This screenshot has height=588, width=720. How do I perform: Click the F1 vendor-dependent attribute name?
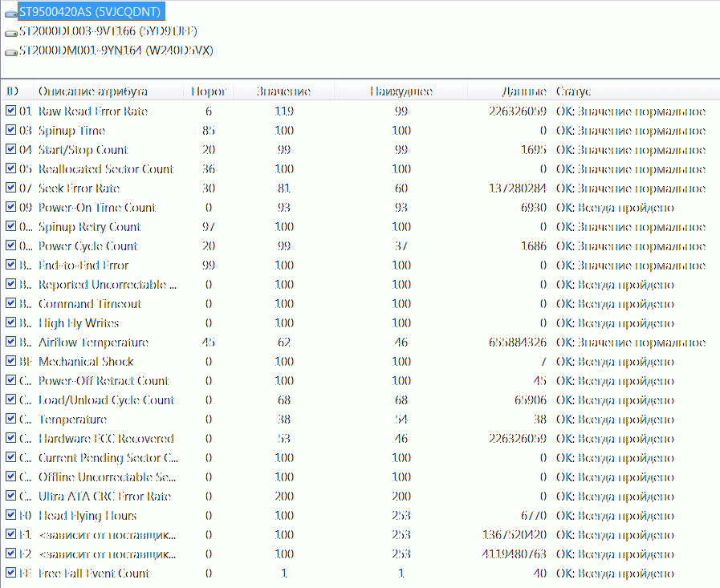(107, 535)
